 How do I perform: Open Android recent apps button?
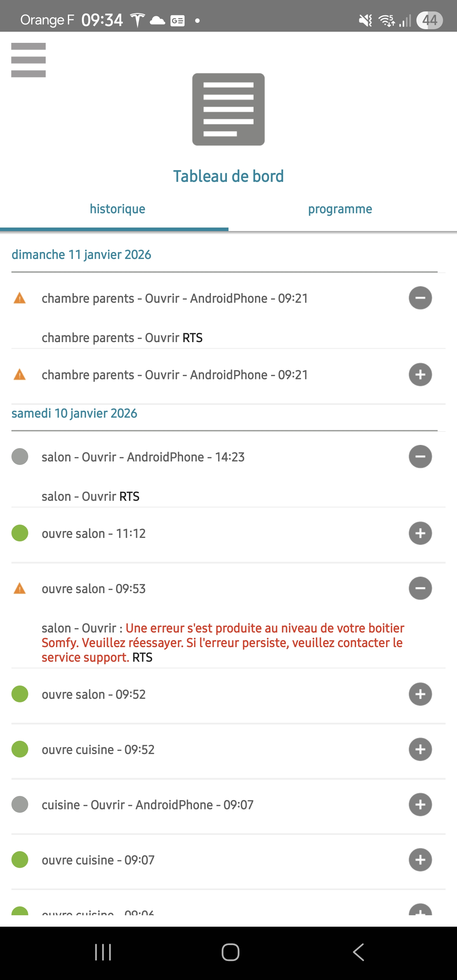pos(103,952)
